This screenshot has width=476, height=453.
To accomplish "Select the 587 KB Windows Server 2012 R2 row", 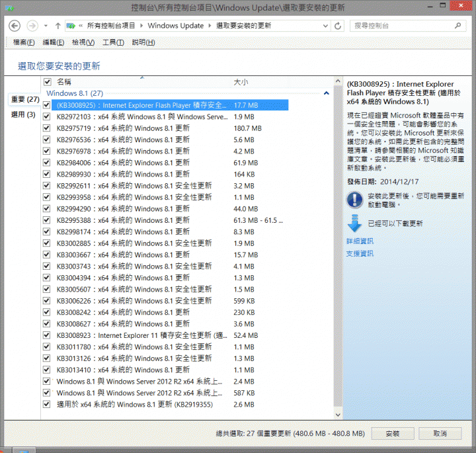I will pyautogui.click(x=170, y=393).
